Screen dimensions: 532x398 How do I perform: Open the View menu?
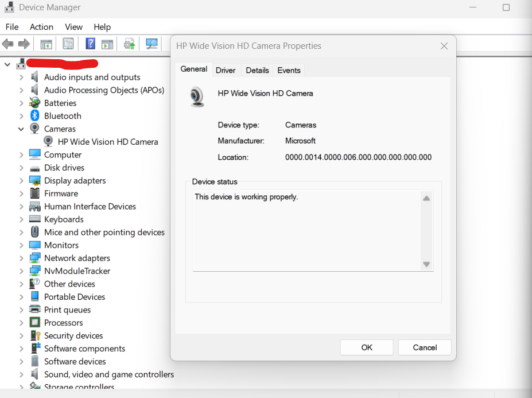pyautogui.click(x=73, y=27)
